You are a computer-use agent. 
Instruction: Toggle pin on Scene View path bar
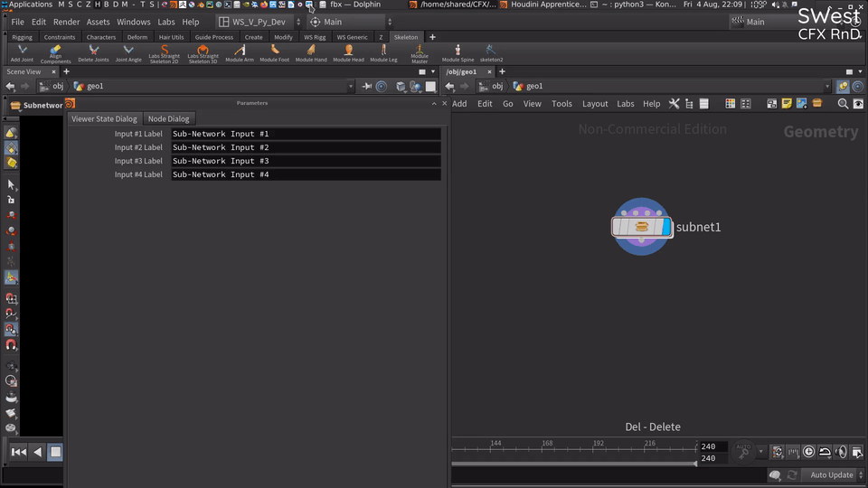point(366,86)
